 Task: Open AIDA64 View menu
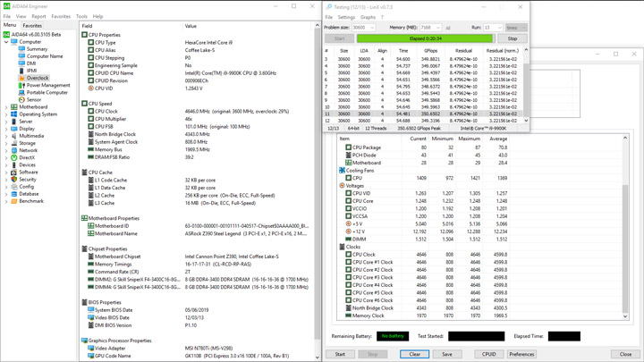pos(21,16)
